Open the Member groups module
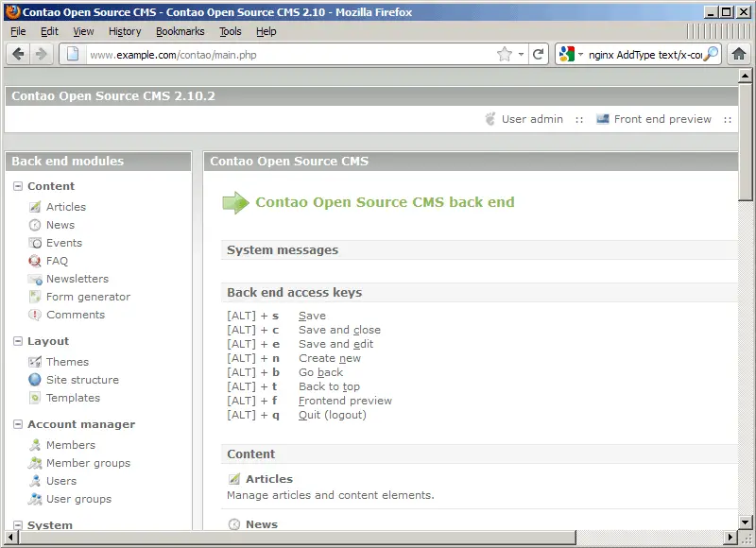The image size is (756, 548). [88, 463]
